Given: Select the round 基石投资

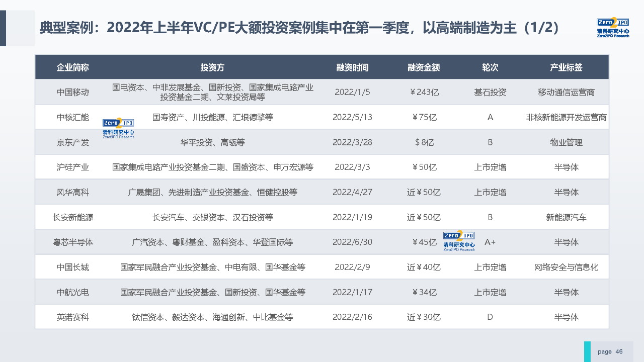Looking at the screenshot, I should tap(490, 93).
